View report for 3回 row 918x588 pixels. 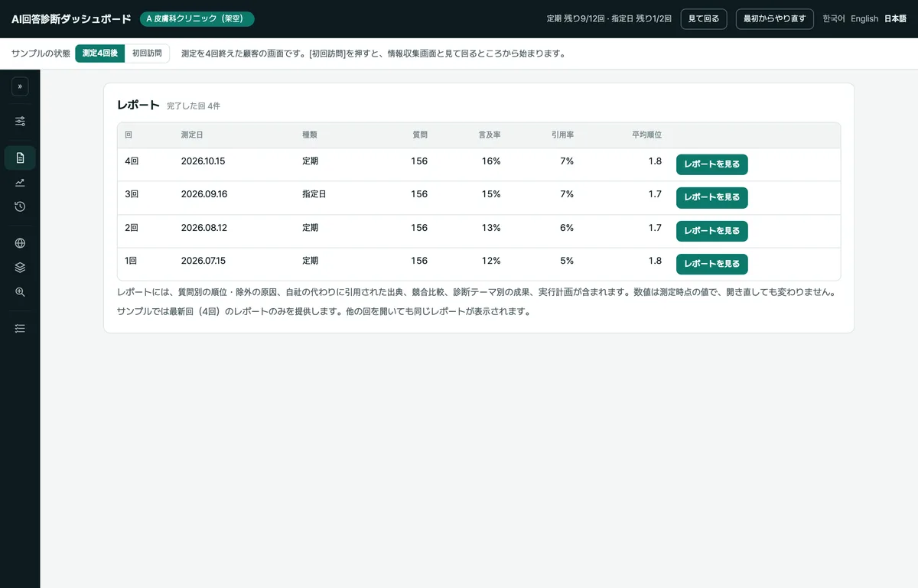tap(712, 197)
